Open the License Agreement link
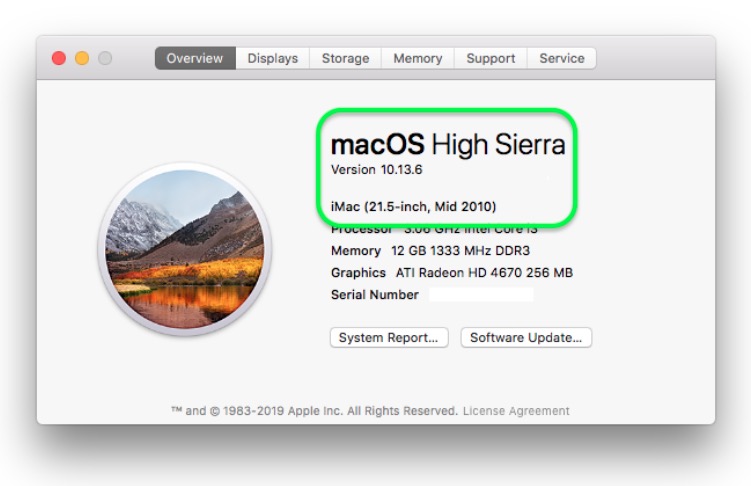751x486 pixels. click(516, 411)
